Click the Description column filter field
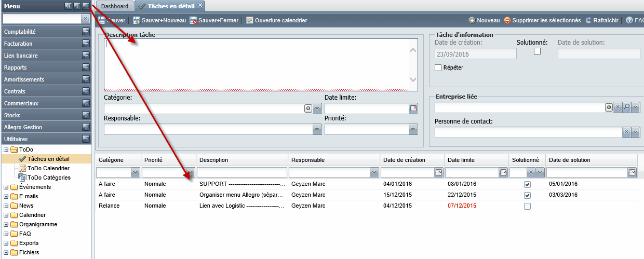The image size is (644, 259). click(x=242, y=172)
